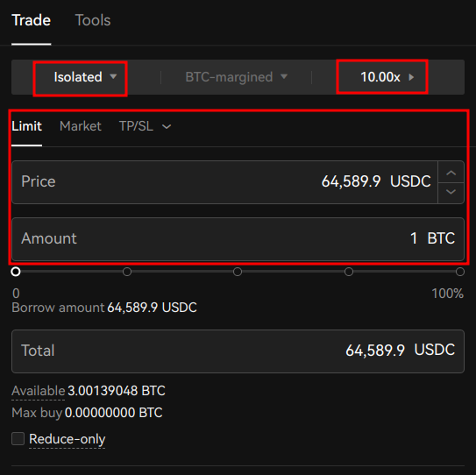
Task: Open the BTC-margined dropdown
Action: click(x=237, y=77)
